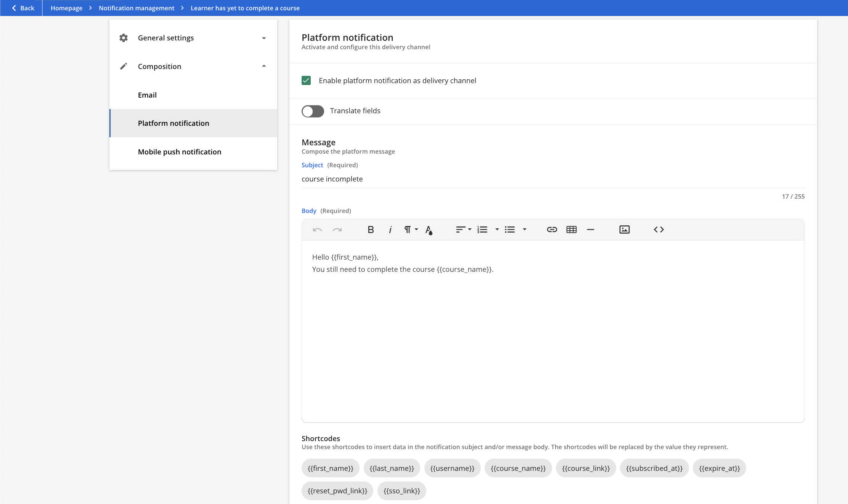Insert an unordered bullet list

pyautogui.click(x=510, y=230)
